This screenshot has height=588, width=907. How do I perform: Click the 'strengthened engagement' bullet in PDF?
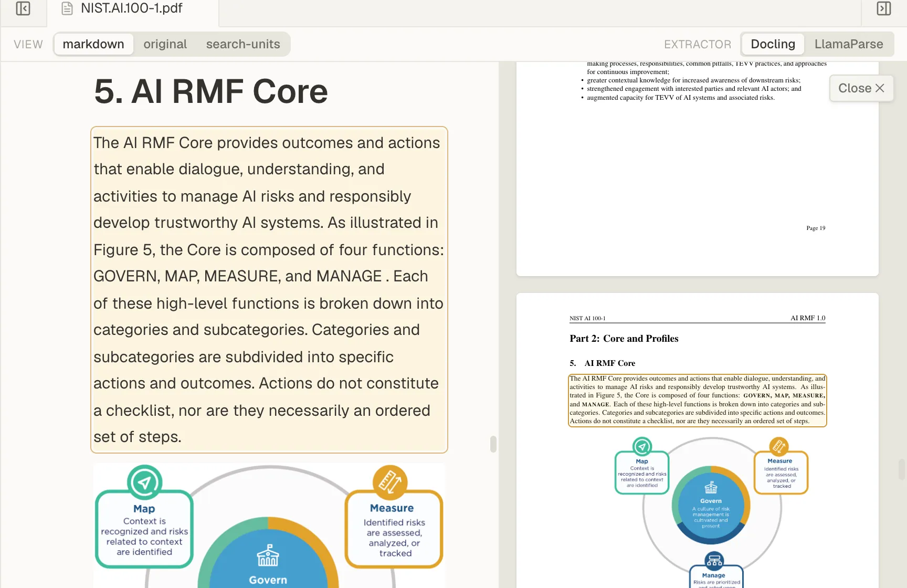[x=694, y=89]
